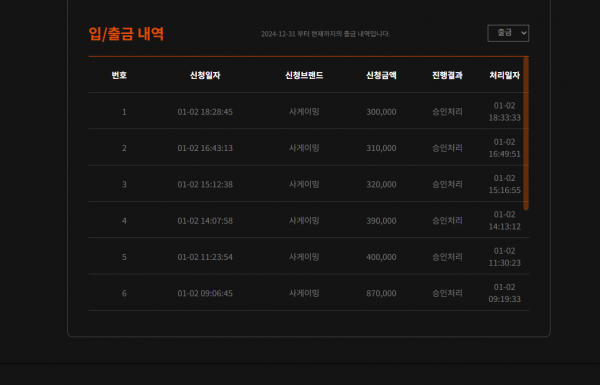Click processed time 01-02 09:19:33
Viewport: 600px width, 385px height.
click(x=505, y=293)
